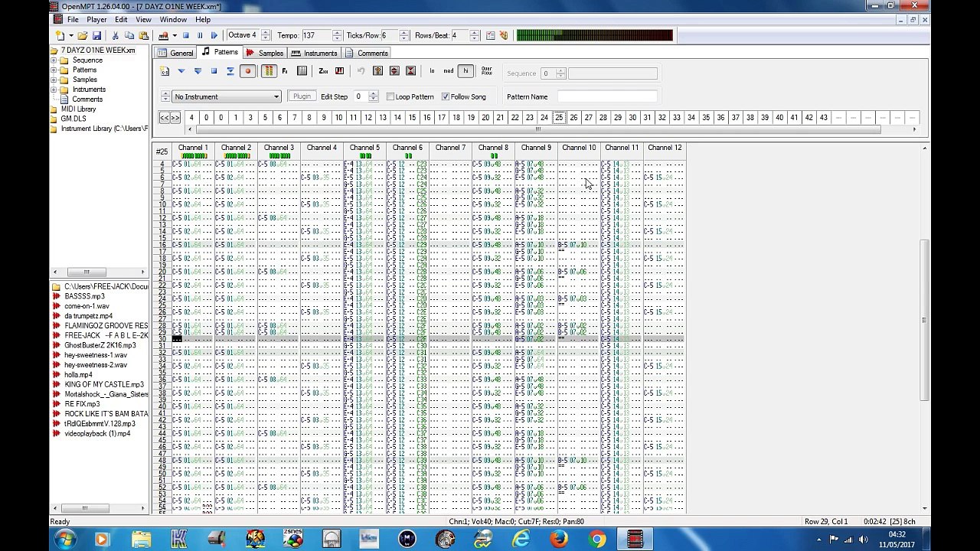This screenshot has height=551, width=980.
Task: Play pattern from cursor icon
Action: [x=181, y=71]
